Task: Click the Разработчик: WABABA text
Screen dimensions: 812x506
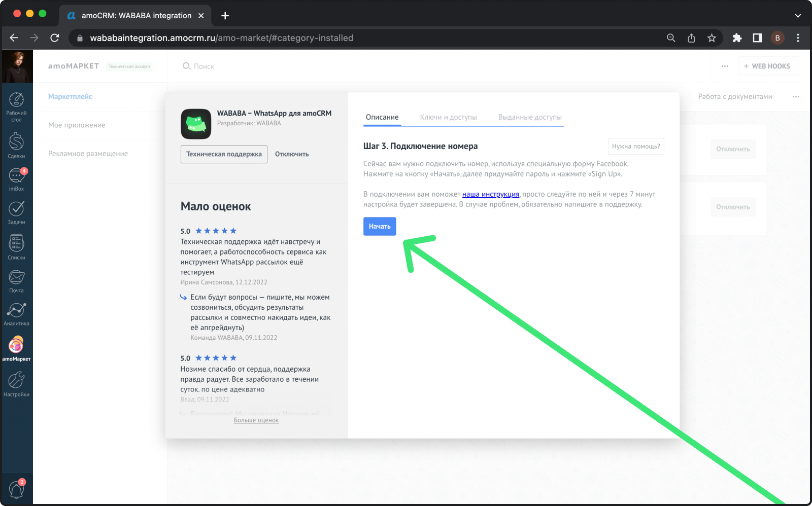Action: 249,123
